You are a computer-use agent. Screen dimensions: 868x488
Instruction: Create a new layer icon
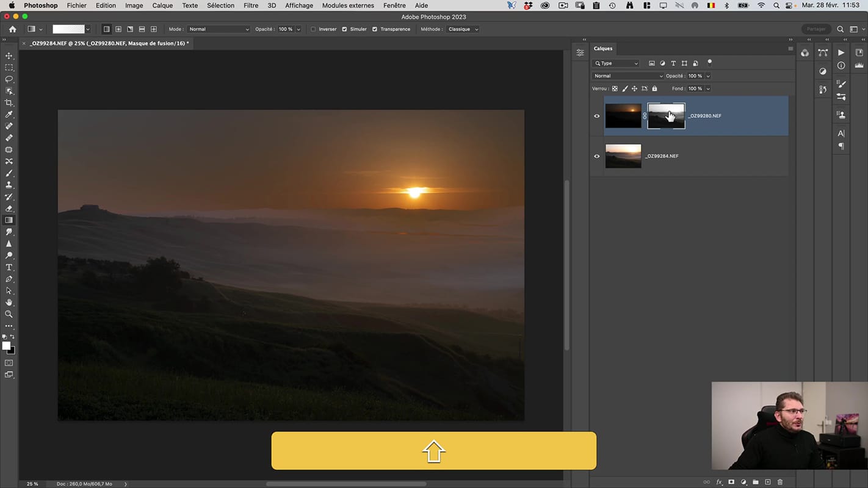[768, 482]
